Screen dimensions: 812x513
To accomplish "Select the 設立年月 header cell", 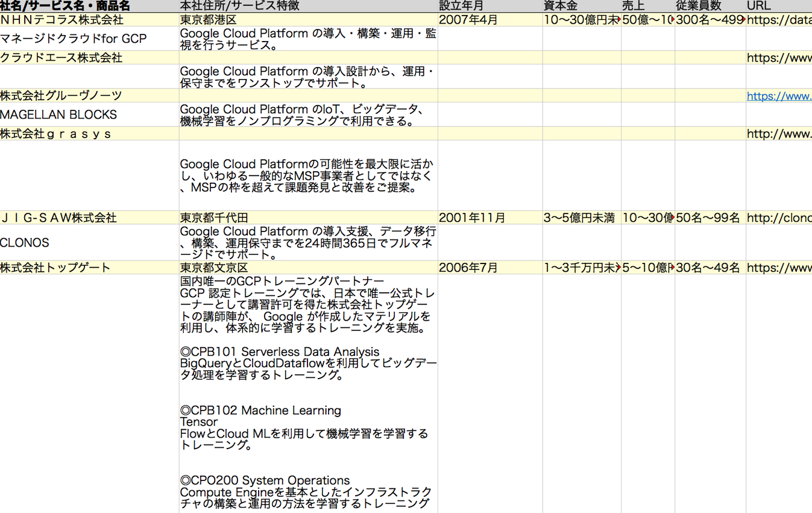I will pyautogui.click(x=490, y=6).
